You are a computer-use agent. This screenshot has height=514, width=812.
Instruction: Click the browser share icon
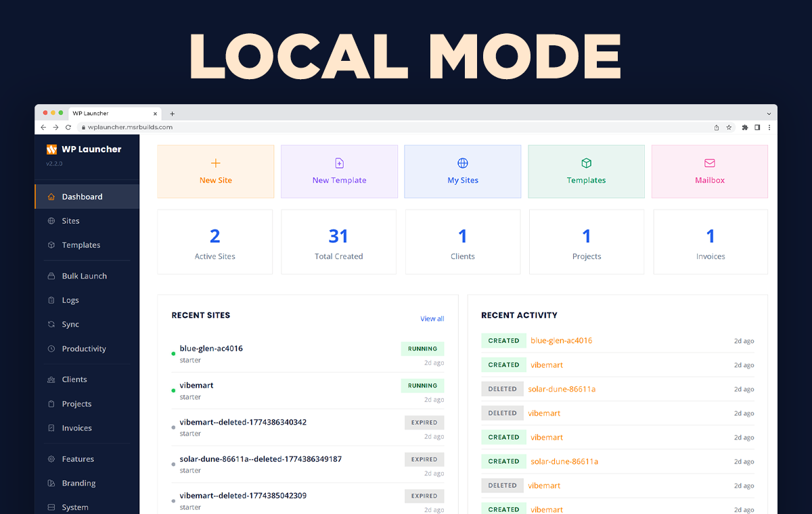[x=717, y=127]
